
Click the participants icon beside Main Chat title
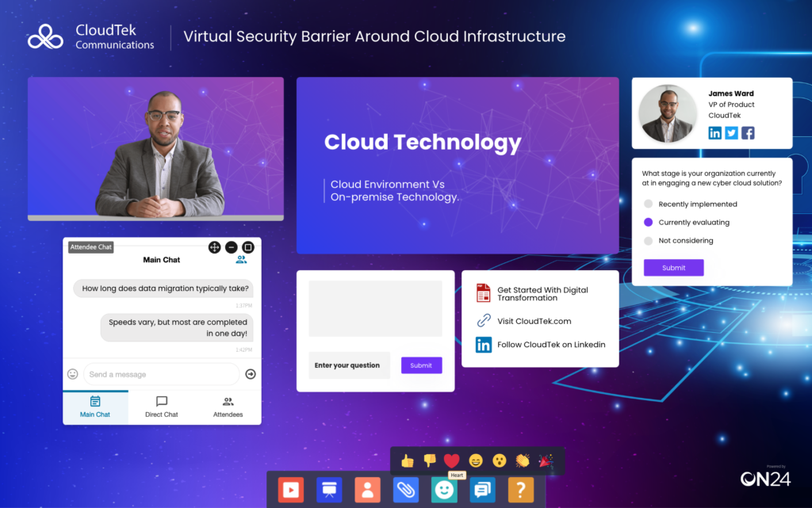tap(241, 260)
